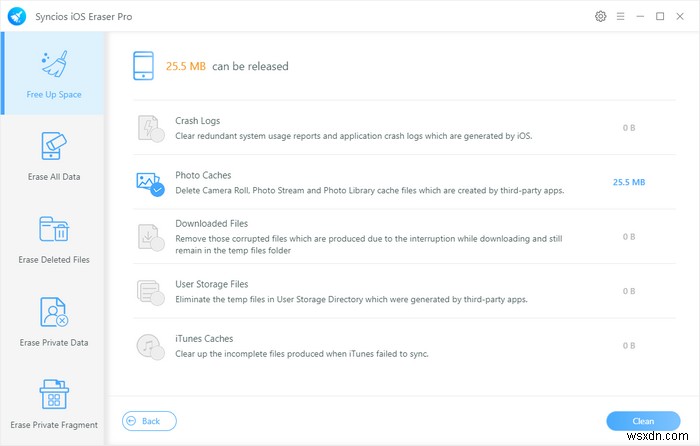Click the User Storage Files 0 B size
This screenshot has width=700, height=446.
tap(629, 291)
